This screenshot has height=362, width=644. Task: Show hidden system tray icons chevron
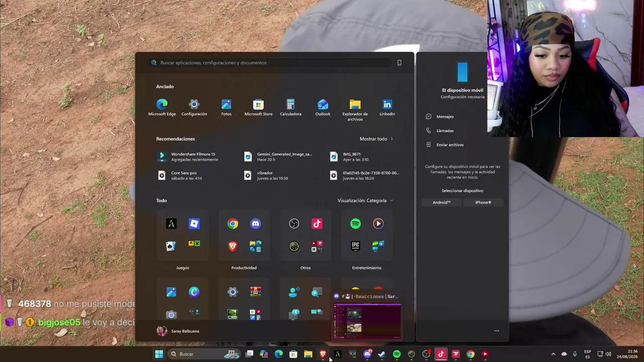click(553, 354)
